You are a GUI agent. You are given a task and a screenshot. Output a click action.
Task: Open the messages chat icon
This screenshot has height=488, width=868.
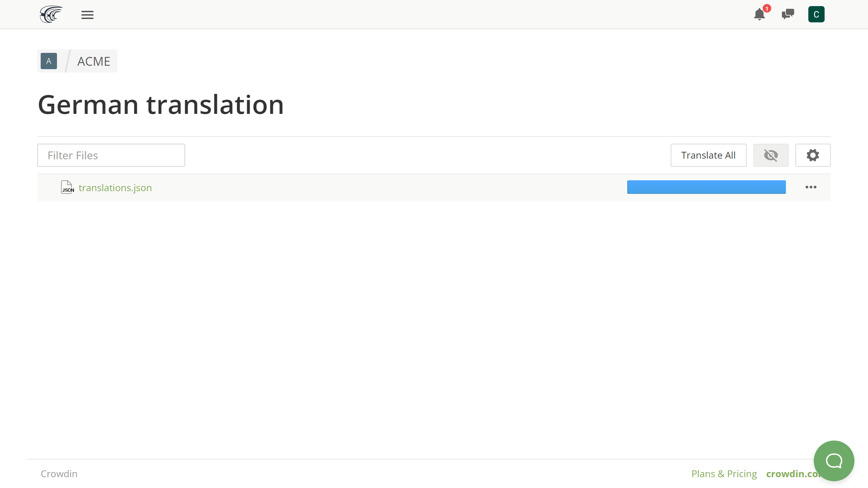click(788, 14)
